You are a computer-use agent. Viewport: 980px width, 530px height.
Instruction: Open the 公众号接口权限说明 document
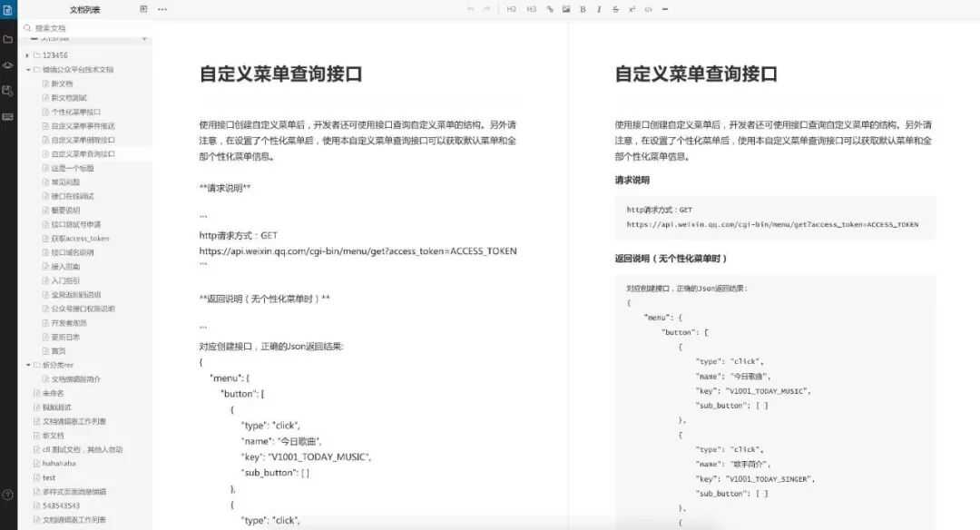[83, 309]
